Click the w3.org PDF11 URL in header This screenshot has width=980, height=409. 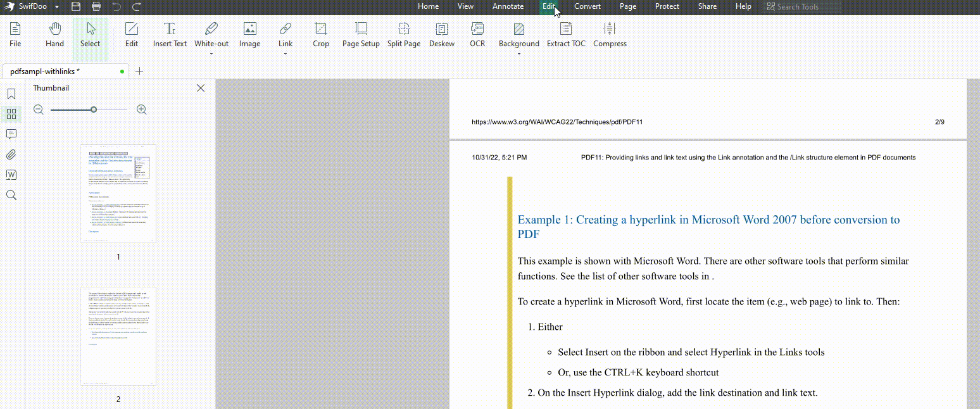click(557, 122)
